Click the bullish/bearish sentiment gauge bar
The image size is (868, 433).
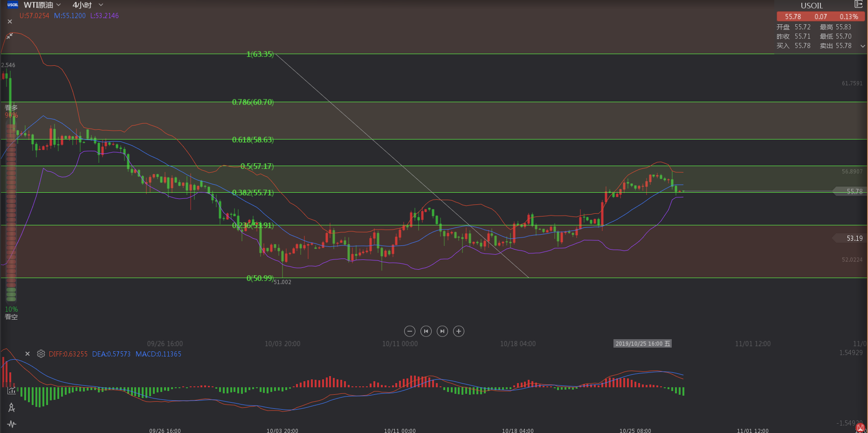[11, 210]
